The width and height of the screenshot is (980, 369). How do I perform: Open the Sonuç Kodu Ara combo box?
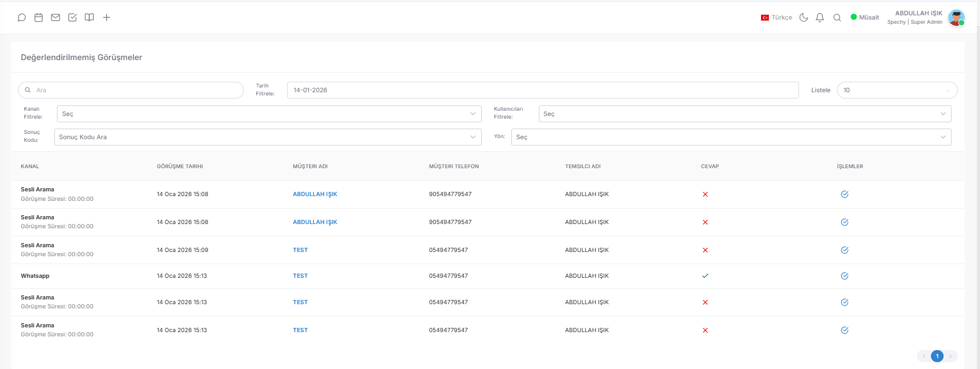click(268, 137)
